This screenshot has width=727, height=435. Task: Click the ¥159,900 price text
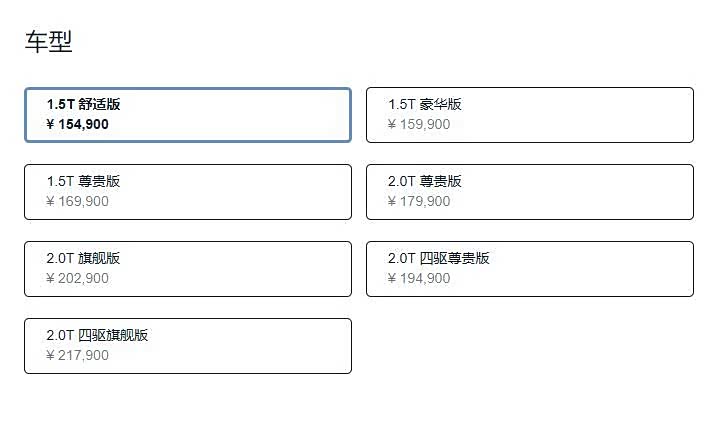pos(419,125)
